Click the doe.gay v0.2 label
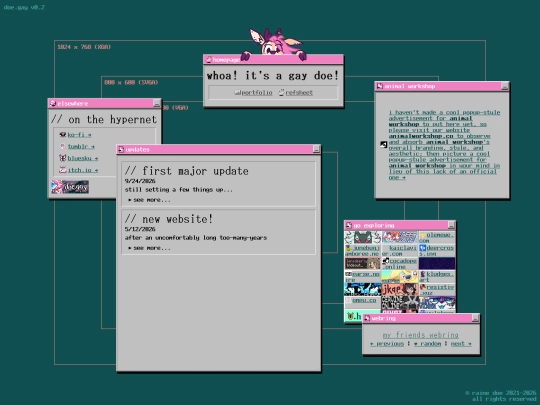The width and height of the screenshot is (540, 405). click(x=24, y=7)
